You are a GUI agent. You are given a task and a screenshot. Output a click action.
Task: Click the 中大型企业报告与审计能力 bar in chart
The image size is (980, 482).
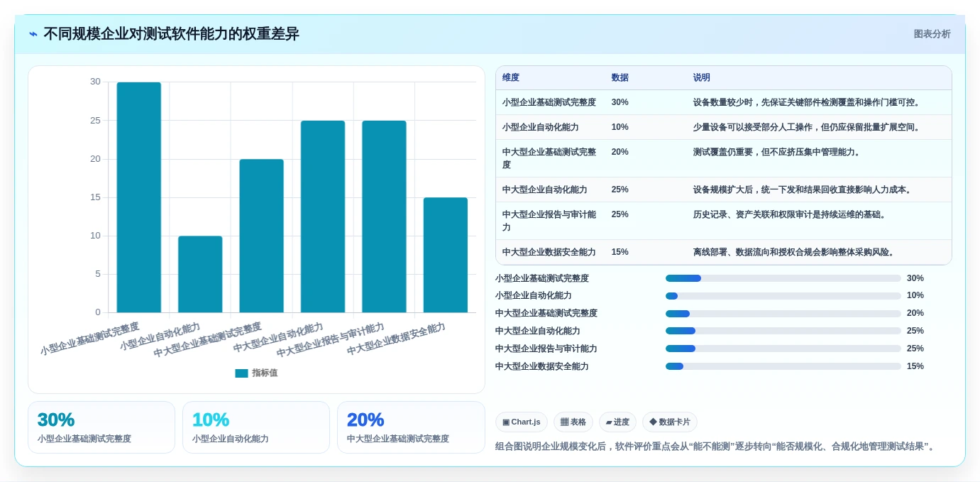(384, 217)
